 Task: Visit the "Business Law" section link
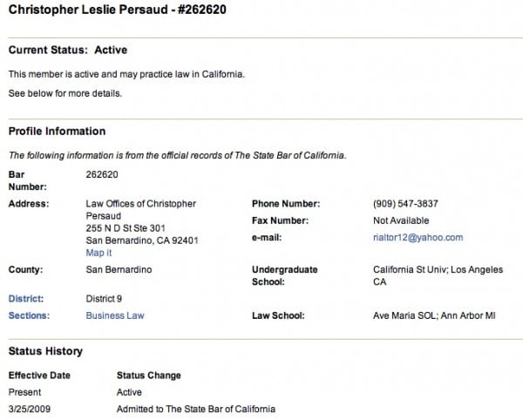click(115, 315)
